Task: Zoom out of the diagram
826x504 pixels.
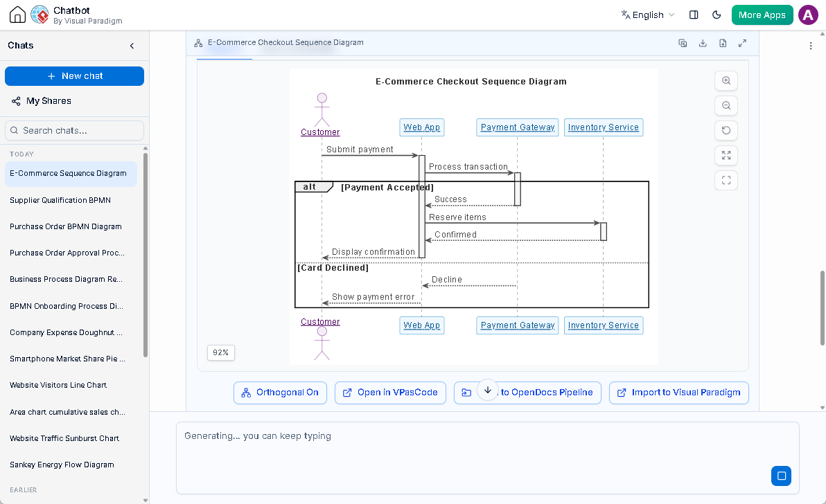Action: click(x=726, y=106)
